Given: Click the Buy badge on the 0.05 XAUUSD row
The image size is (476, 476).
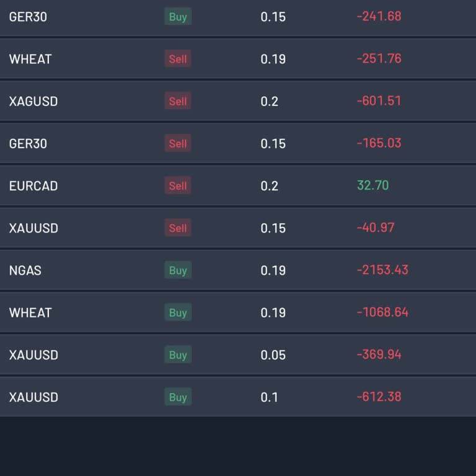Looking at the screenshot, I should (178, 355).
